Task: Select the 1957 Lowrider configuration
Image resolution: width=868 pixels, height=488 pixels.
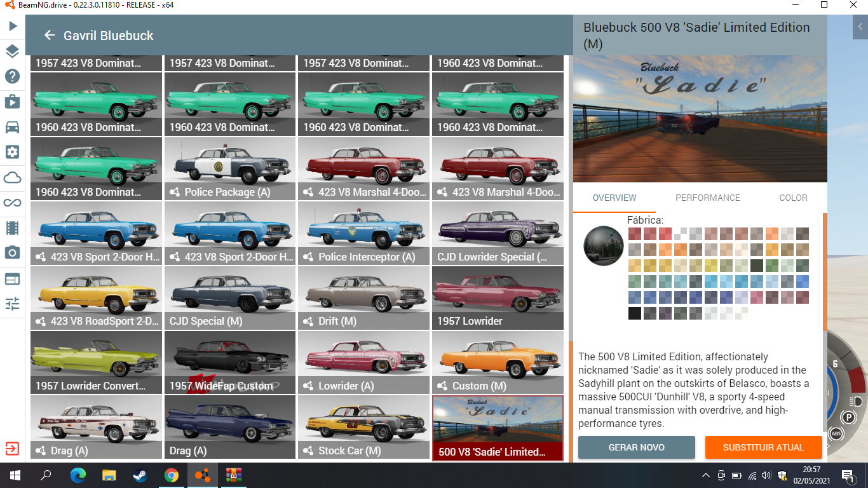Action: click(498, 298)
